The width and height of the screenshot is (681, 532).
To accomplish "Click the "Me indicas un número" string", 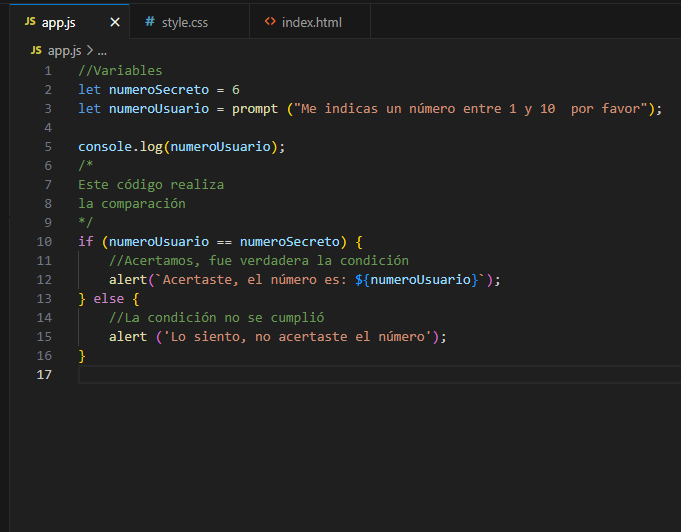I will tap(471, 109).
